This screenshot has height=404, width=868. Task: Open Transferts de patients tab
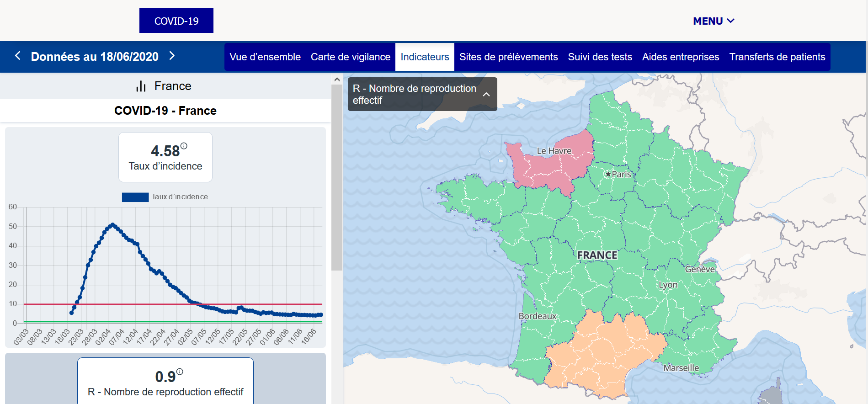tap(777, 57)
